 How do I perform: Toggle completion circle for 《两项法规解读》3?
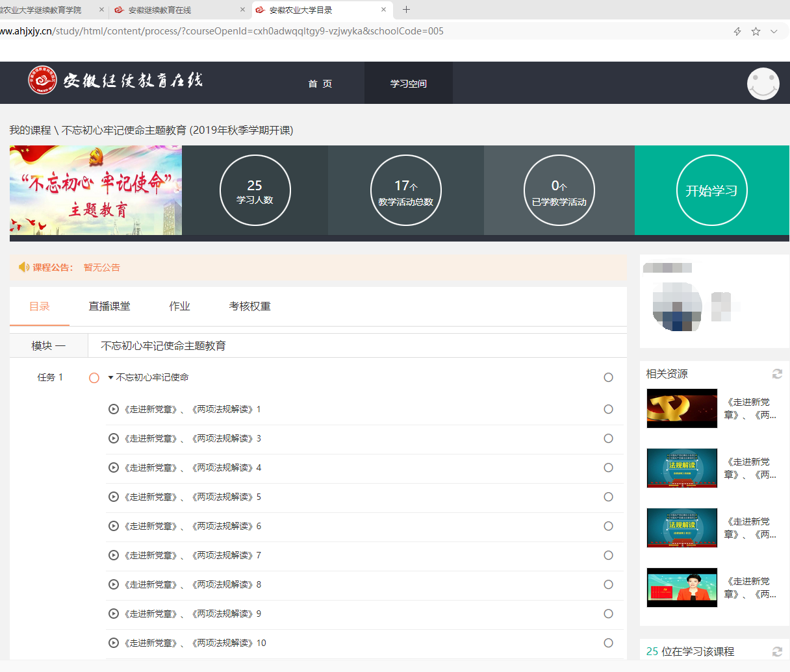coord(608,438)
